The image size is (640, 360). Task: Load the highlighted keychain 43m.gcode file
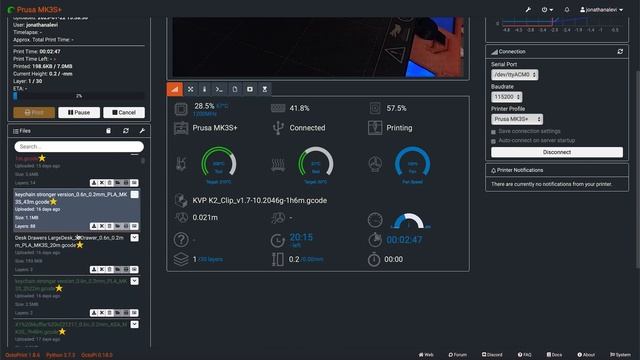(x=118, y=226)
